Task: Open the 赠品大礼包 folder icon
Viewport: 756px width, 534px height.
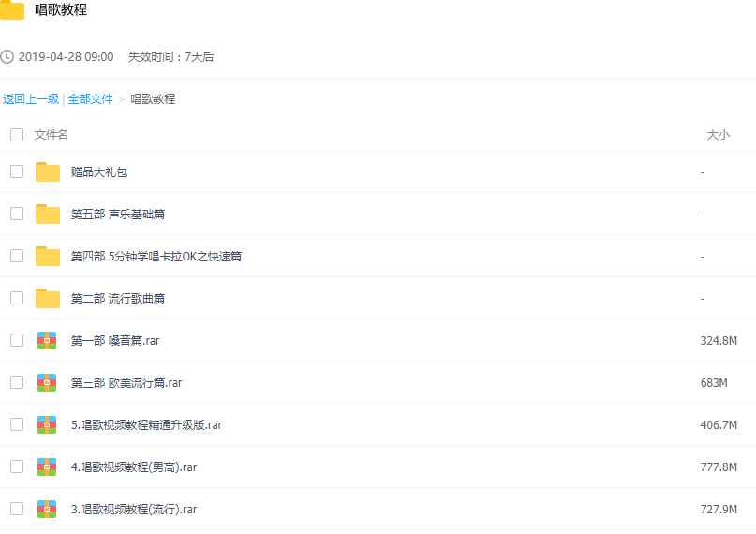Action: tap(47, 172)
